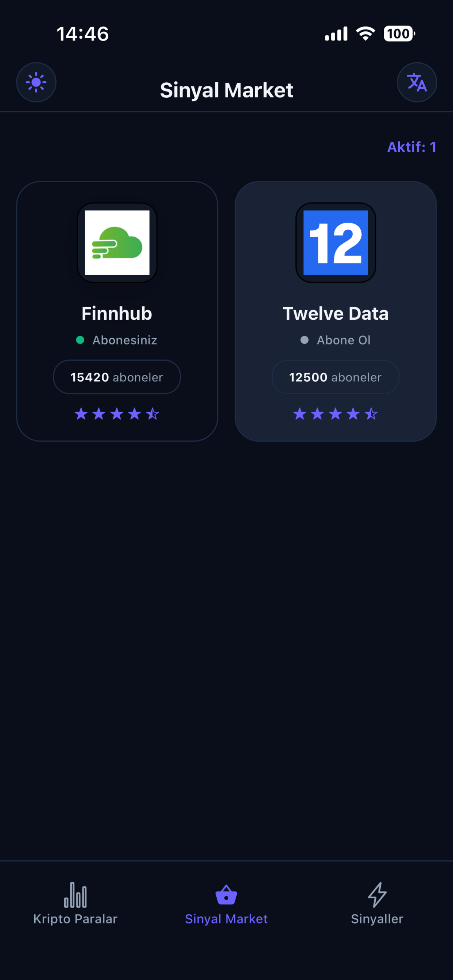Click the 15420 aboneler badge
This screenshot has height=980, width=453.
click(x=117, y=377)
